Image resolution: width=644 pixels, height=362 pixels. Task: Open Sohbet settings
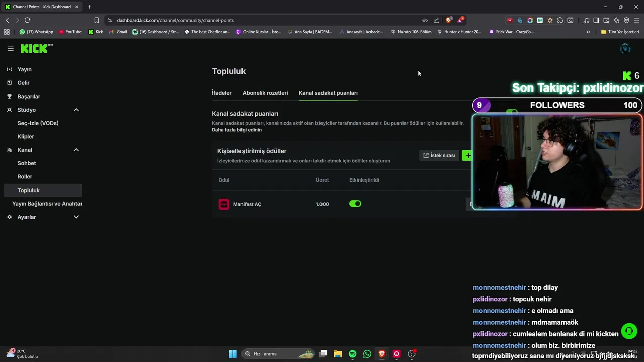click(x=27, y=163)
